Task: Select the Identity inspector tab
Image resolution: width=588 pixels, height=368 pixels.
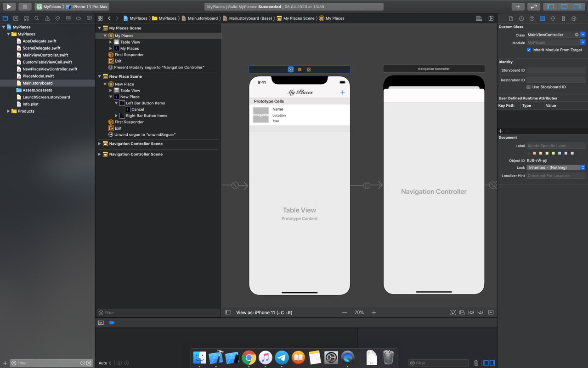Action: 543,18
